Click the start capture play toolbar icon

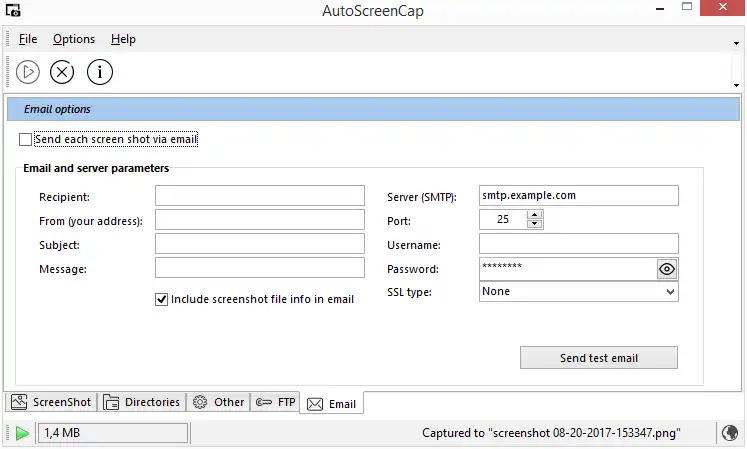pos(28,71)
